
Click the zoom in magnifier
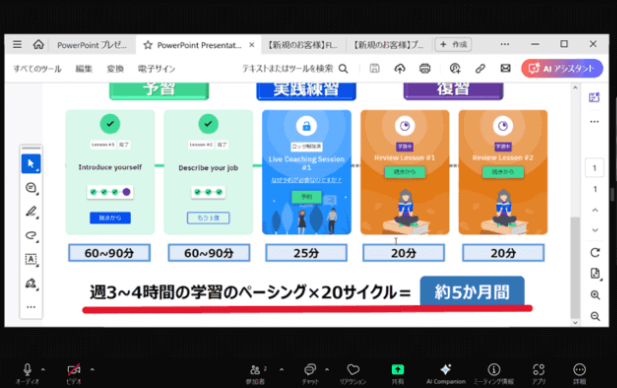[595, 295]
